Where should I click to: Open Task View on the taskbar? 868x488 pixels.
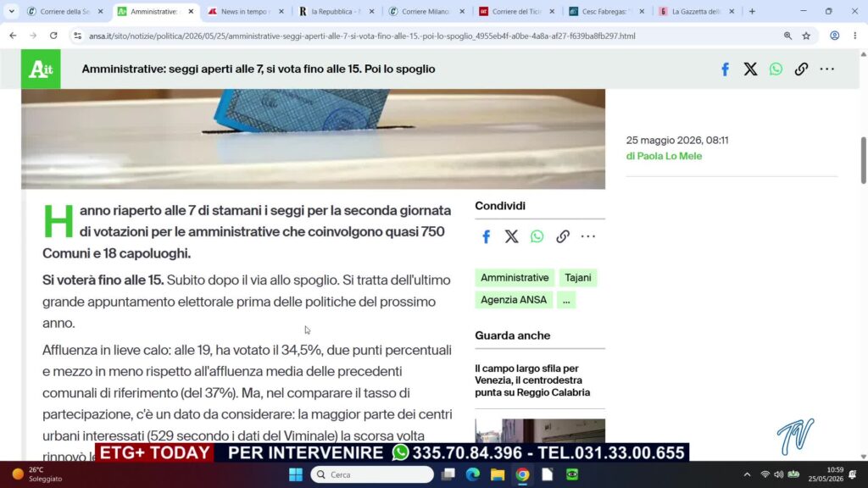pos(448,474)
